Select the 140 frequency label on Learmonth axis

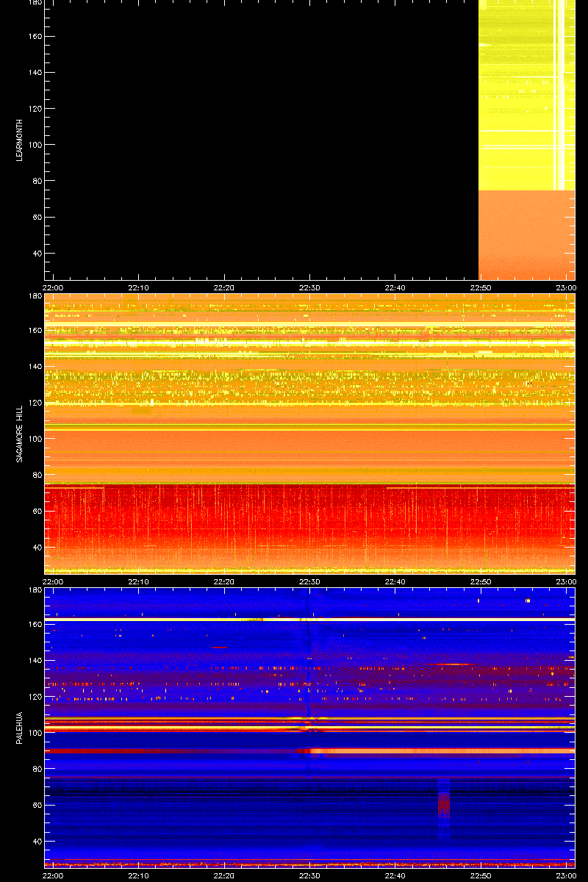(35, 73)
